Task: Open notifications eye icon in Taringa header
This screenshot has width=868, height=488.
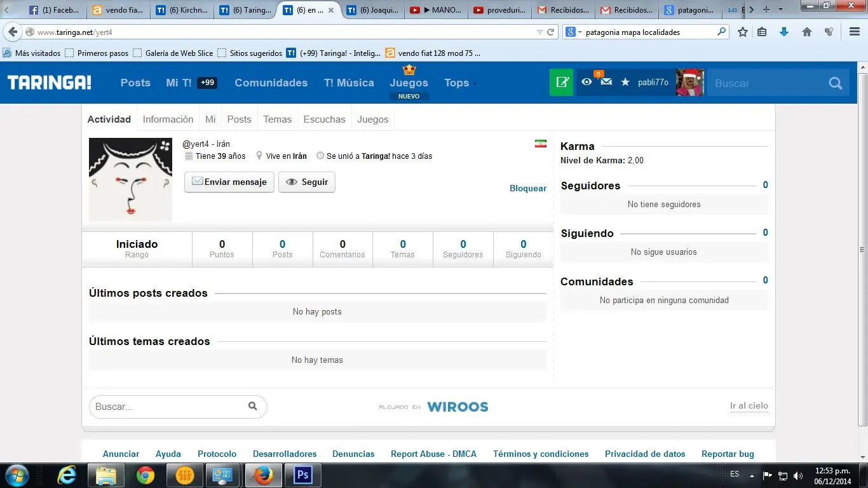Action: (587, 82)
